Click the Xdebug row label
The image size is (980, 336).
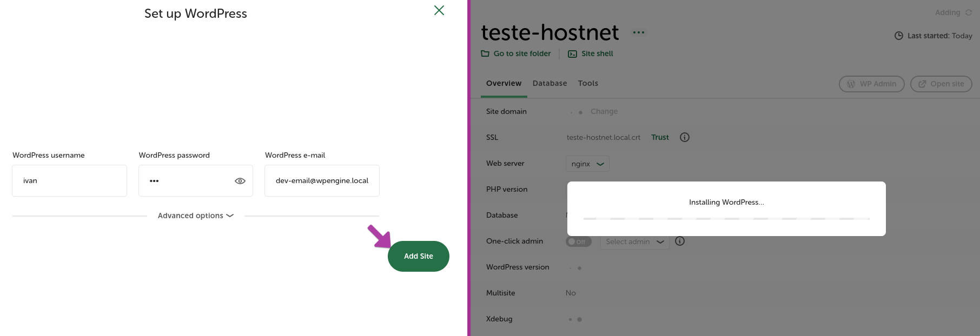pyautogui.click(x=499, y=319)
